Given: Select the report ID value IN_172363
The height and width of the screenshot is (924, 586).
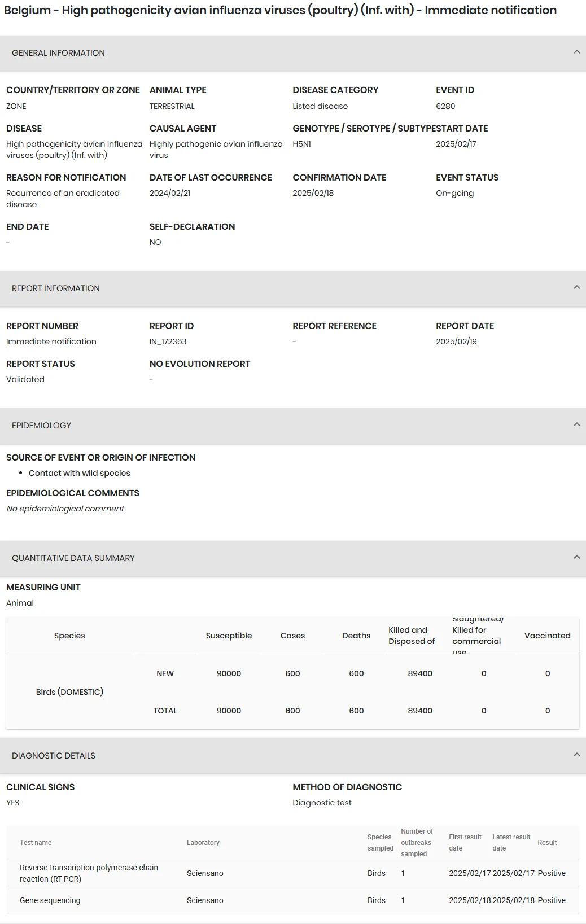Looking at the screenshot, I should tap(168, 341).
